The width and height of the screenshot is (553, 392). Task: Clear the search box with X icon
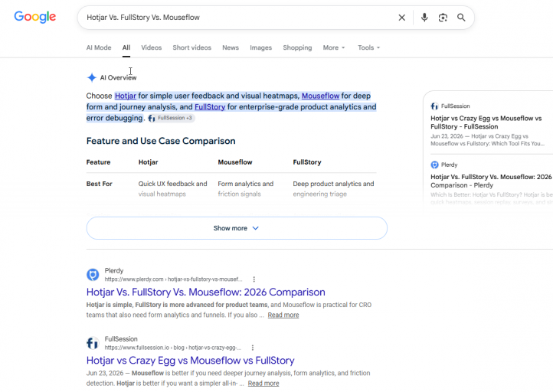coord(401,18)
